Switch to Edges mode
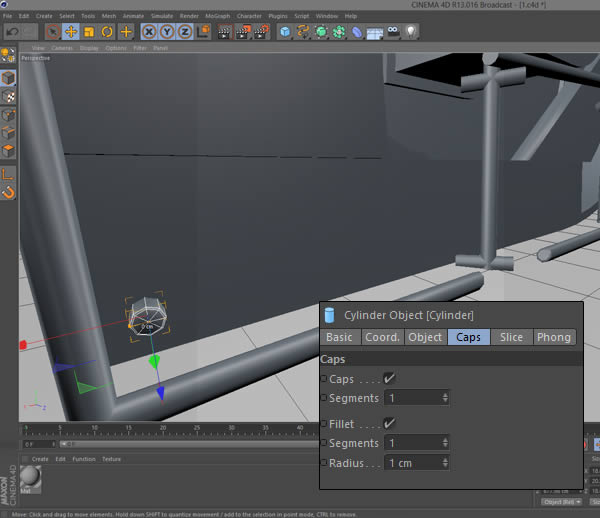The image size is (600, 518). (8, 133)
